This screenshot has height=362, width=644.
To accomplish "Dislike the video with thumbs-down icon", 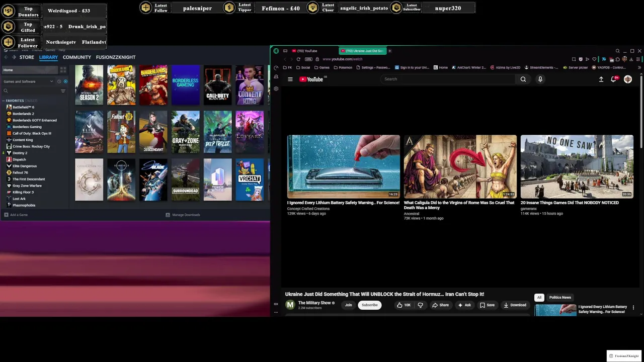I will pos(421,305).
